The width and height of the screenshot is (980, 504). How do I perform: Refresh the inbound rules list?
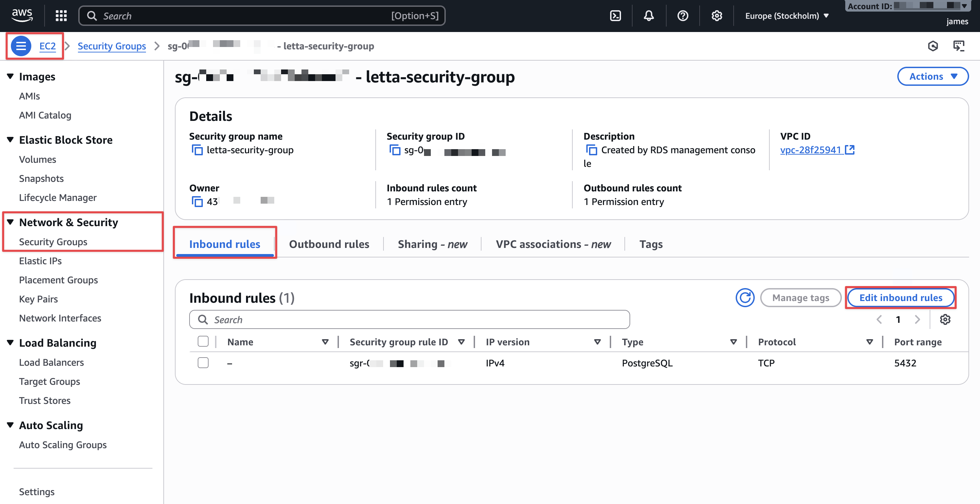[x=745, y=297]
